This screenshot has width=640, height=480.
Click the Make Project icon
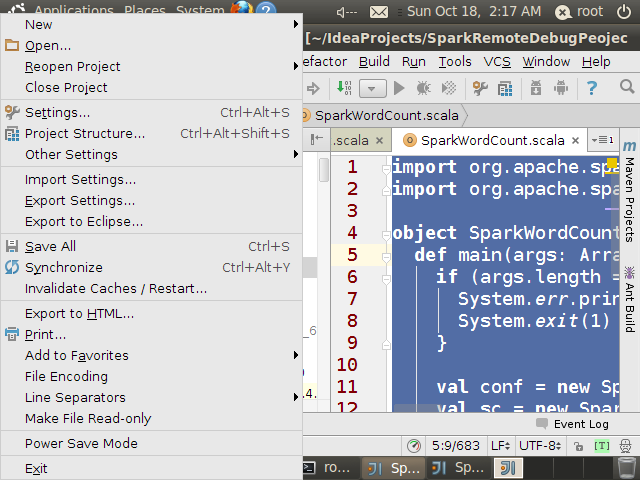344,88
